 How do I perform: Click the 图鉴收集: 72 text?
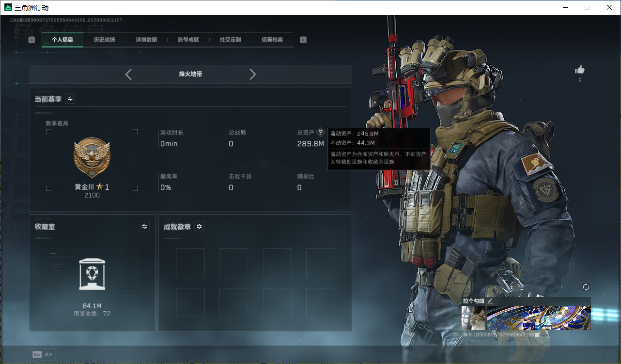[92, 314]
